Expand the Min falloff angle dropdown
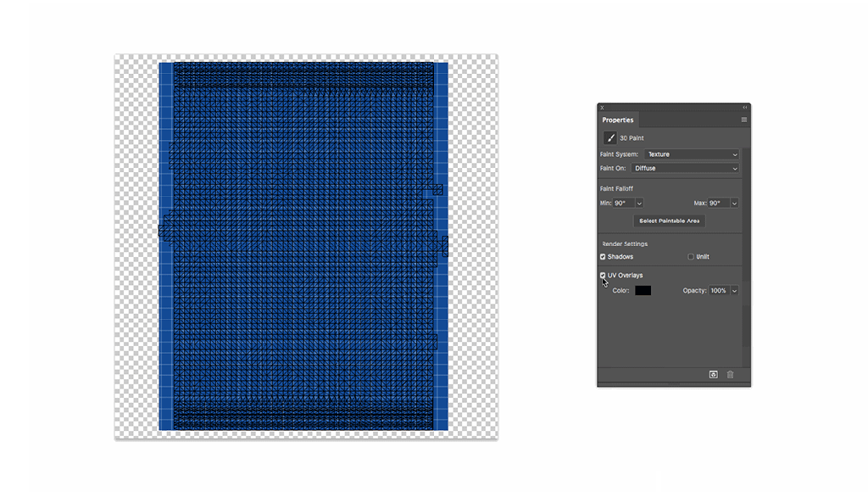Image resolution: width=868 pixels, height=492 pixels. pos(639,204)
